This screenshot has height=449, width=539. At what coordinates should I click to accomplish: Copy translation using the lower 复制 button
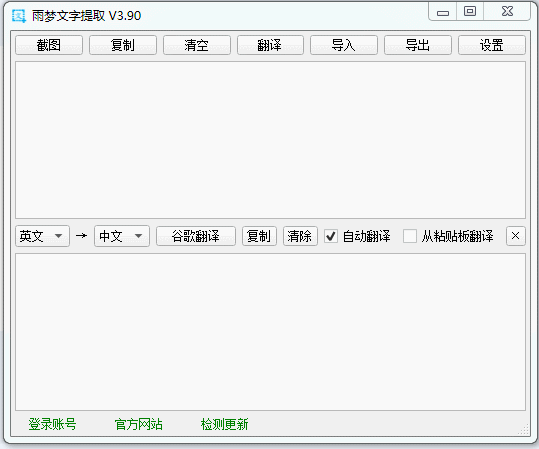(x=259, y=236)
